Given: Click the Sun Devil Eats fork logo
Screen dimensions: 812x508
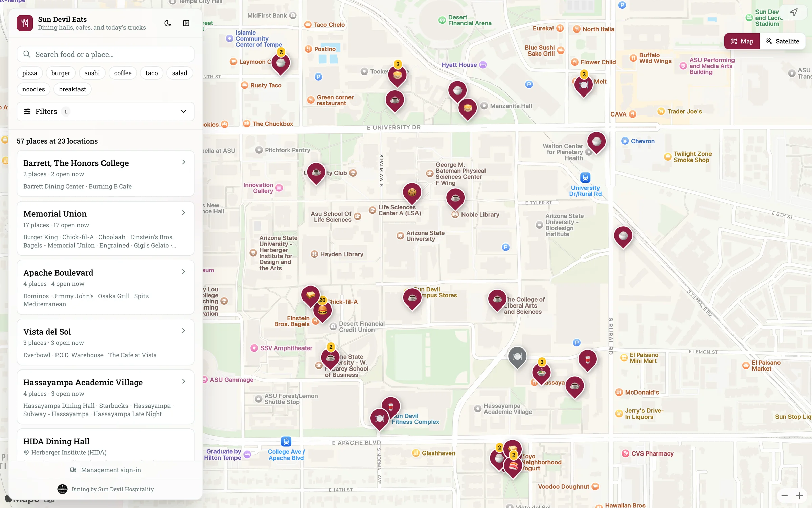Looking at the screenshot, I should (x=25, y=23).
